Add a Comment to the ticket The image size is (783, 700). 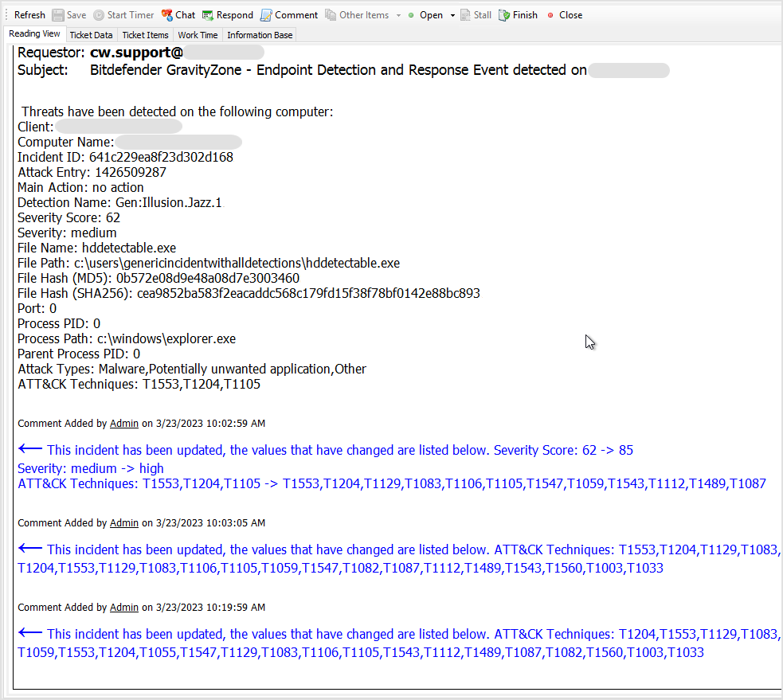tap(288, 14)
